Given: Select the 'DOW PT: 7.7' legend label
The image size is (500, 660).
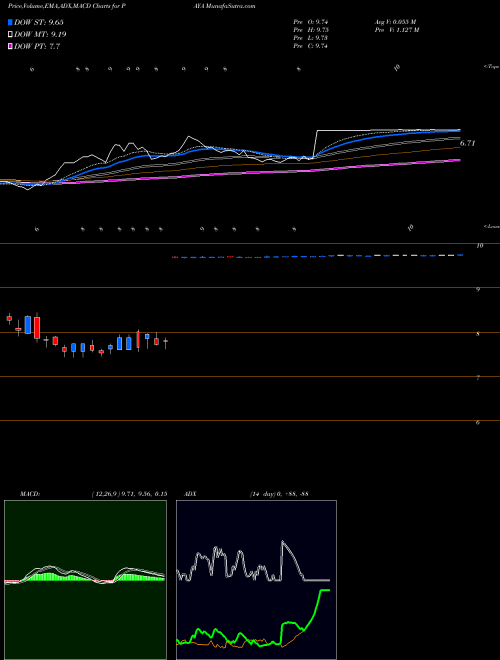Looking at the screenshot, I should (37, 46).
